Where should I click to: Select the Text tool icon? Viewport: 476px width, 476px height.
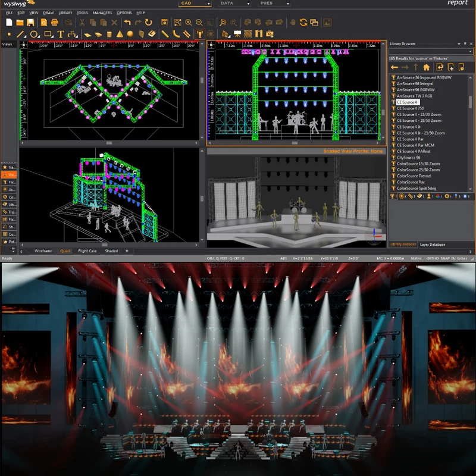[61, 34]
